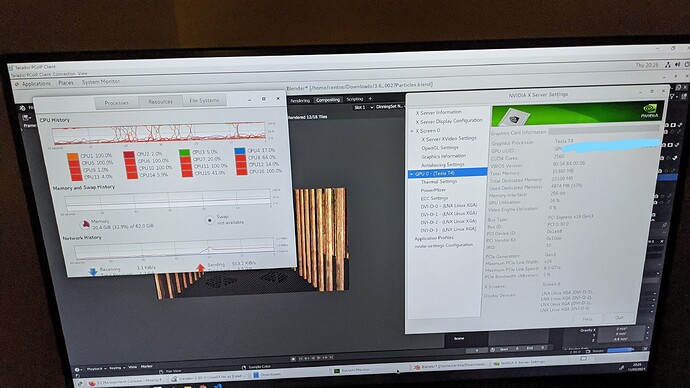Image resolution: width=690 pixels, height=388 pixels.
Task: Click the Help button in NVIDIA Settings
Action: pos(587,319)
